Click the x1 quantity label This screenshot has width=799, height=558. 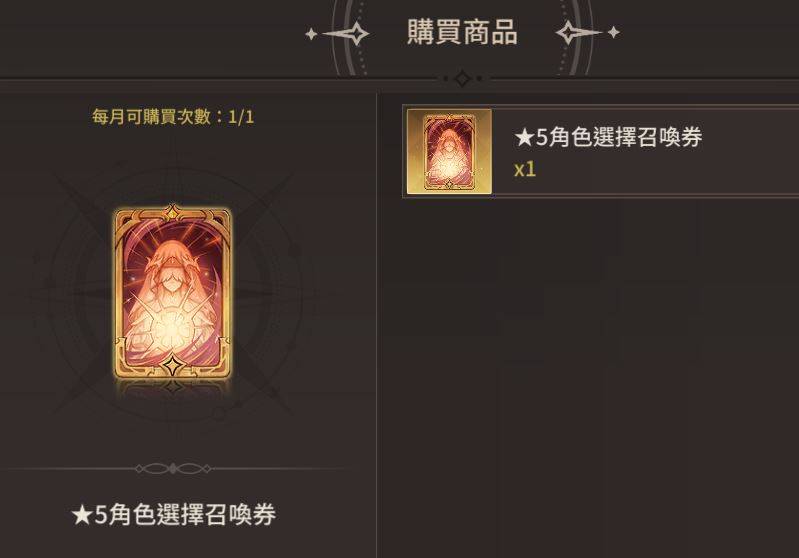click(x=525, y=169)
